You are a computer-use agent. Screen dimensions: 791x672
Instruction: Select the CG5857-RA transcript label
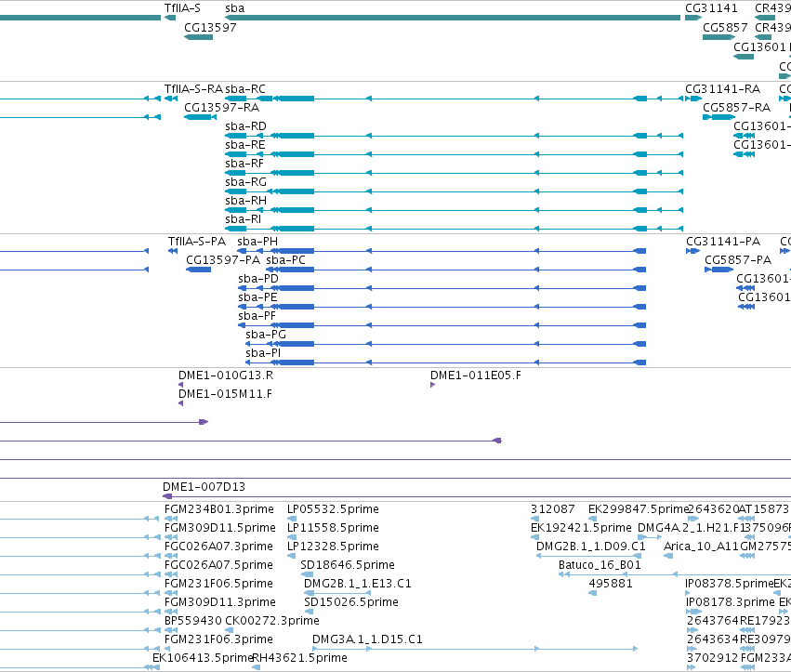[x=736, y=108]
